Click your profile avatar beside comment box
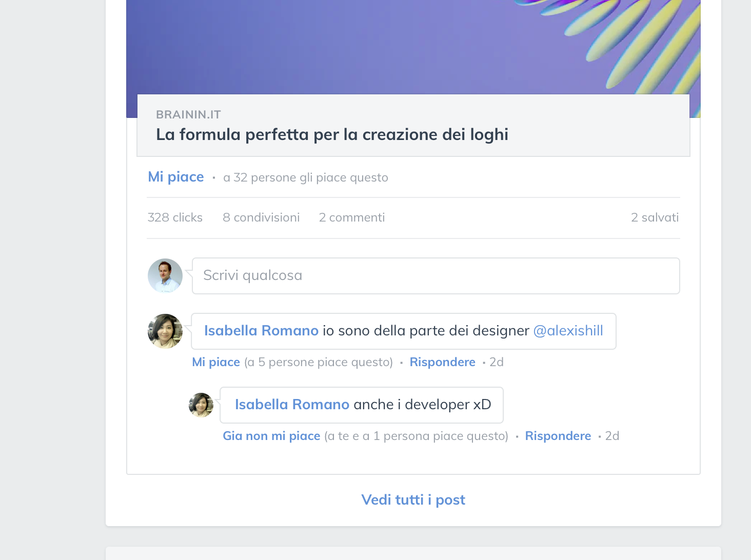Image resolution: width=751 pixels, height=560 pixels. coord(165,276)
